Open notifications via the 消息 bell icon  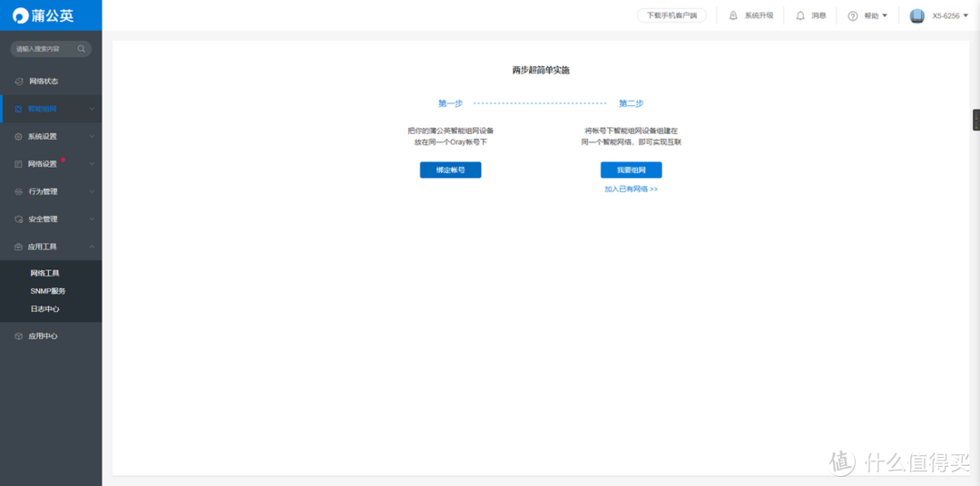pos(800,15)
